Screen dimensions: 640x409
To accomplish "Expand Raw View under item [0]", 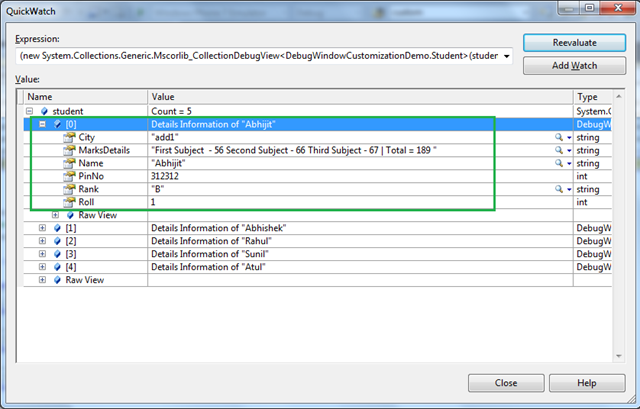I will click(56, 215).
